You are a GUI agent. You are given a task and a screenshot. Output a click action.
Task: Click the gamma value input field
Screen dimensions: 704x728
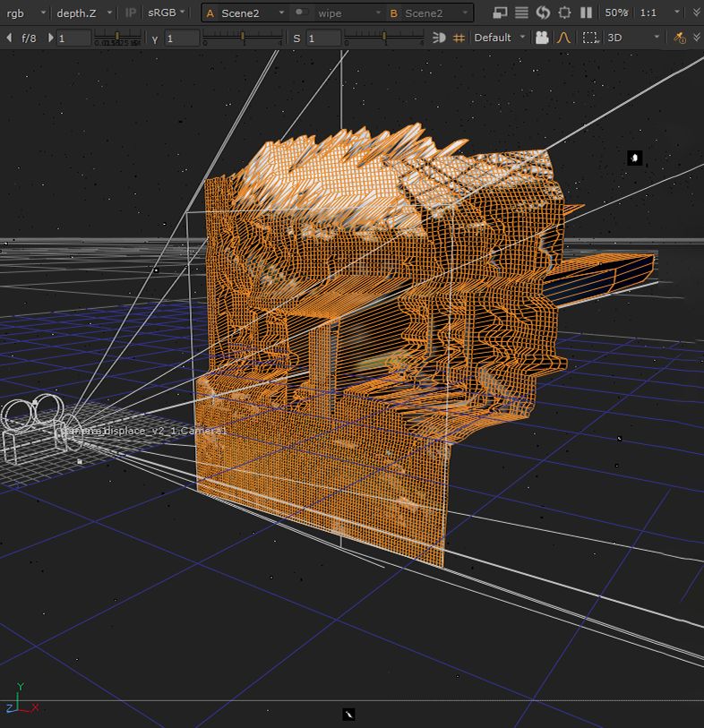click(x=183, y=38)
